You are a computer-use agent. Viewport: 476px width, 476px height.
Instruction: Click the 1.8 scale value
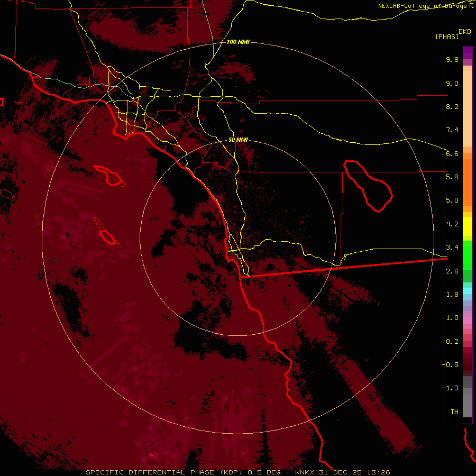point(452,295)
